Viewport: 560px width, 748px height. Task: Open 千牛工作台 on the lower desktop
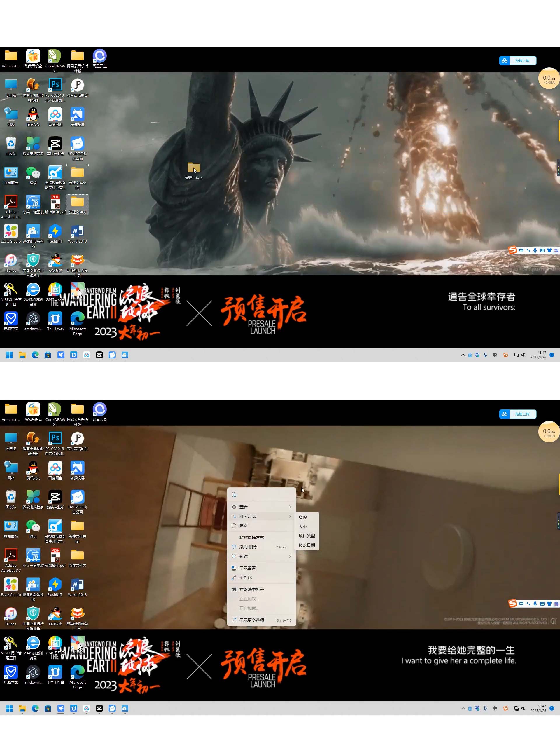click(55, 675)
